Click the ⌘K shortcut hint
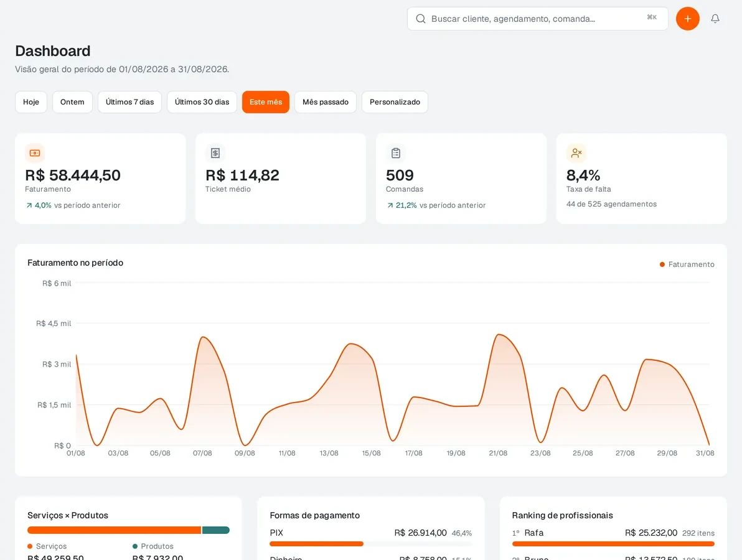The width and height of the screenshot is (742, 560). click(652, 17)
